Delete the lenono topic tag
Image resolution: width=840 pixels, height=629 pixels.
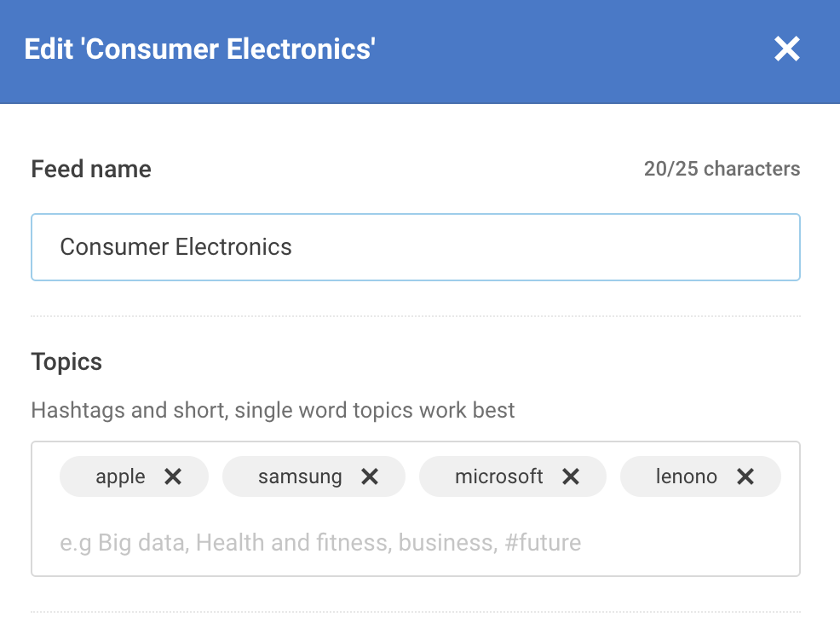pos(745,476)
